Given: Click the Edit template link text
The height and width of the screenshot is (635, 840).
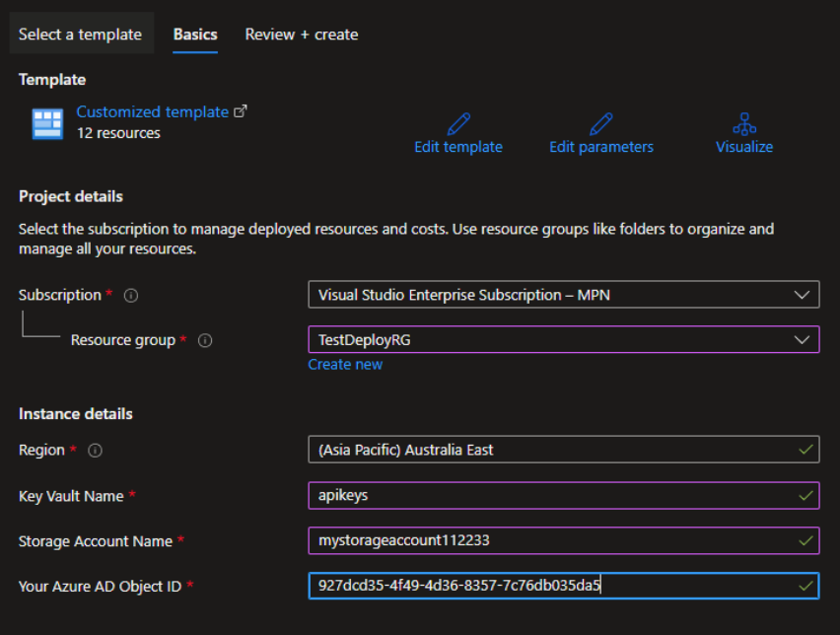Looking at the screenshot, I should [x=458, y=147].
